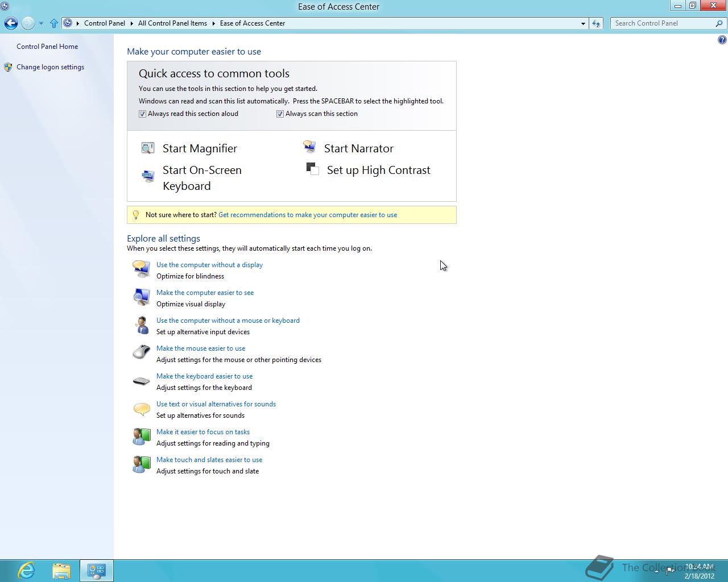Select Change logon settings
The image size is (728, 582).
(50, 66)
